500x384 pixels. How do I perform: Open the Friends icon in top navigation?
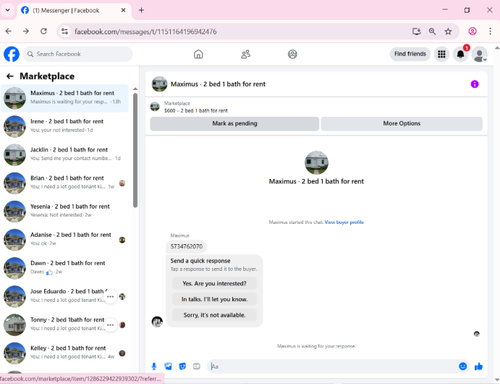[x=246, y=54]
